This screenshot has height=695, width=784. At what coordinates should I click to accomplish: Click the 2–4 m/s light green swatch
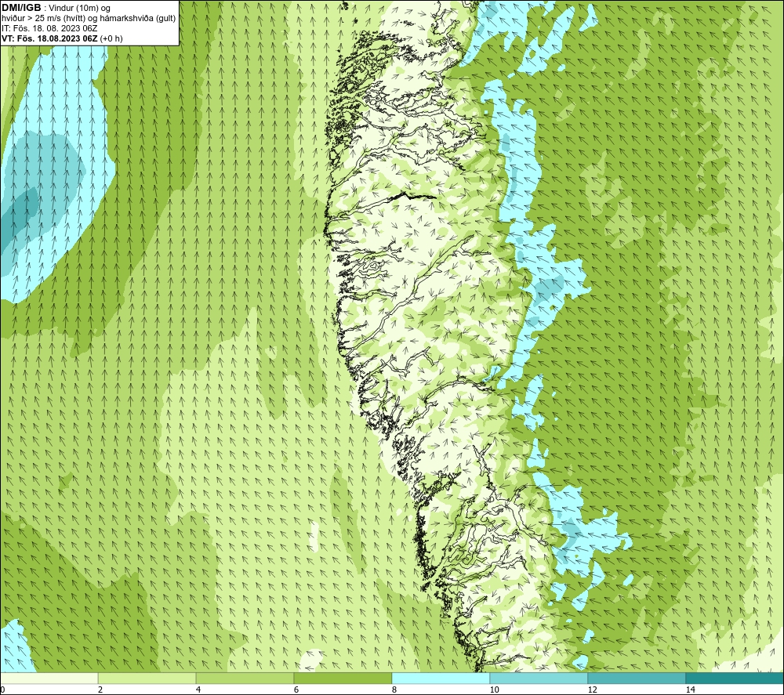click(147, 678)
